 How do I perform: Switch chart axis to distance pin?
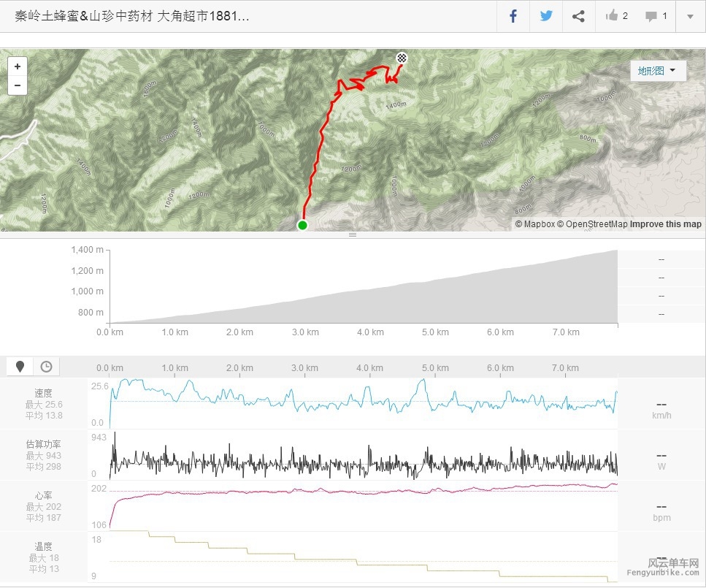pyautogui.click(x=20, y=367)
